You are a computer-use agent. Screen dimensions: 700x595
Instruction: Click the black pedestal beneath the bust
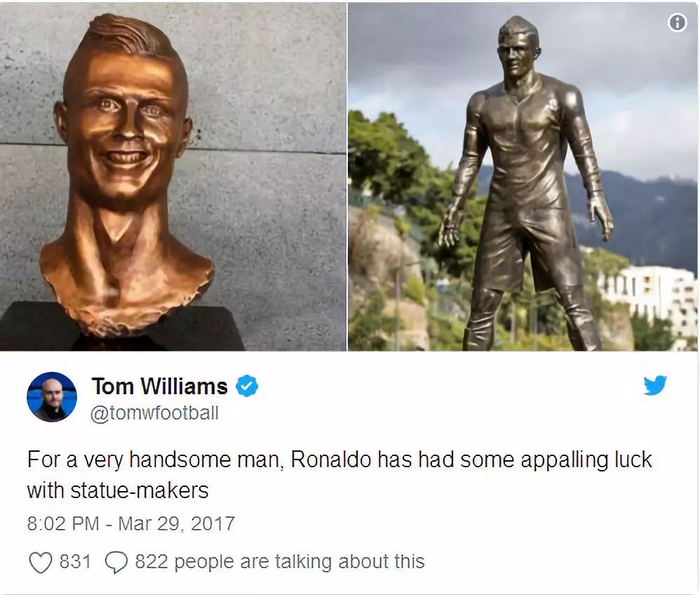[121, 327]
